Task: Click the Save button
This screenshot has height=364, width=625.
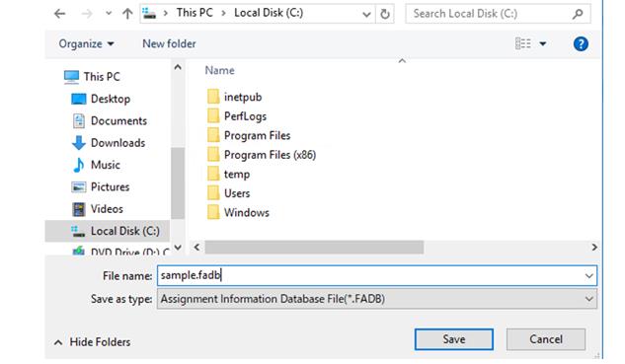Action: coord(453,339)
